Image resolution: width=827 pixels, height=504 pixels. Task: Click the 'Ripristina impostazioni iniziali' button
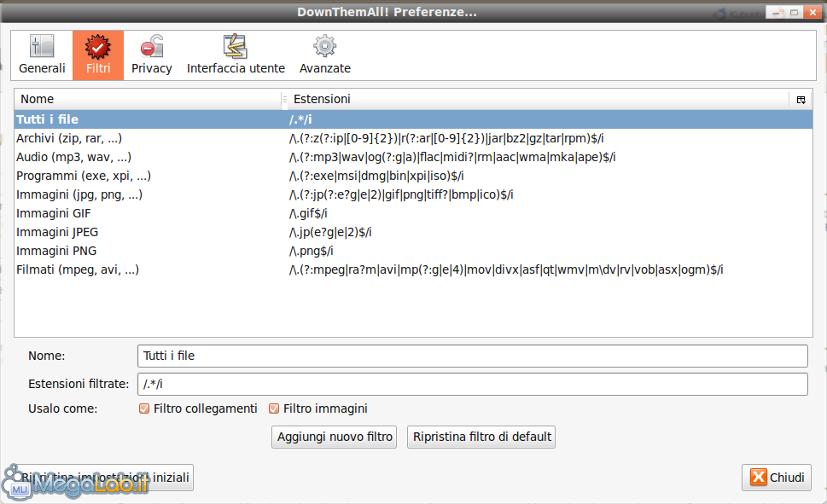click(104, 478)
